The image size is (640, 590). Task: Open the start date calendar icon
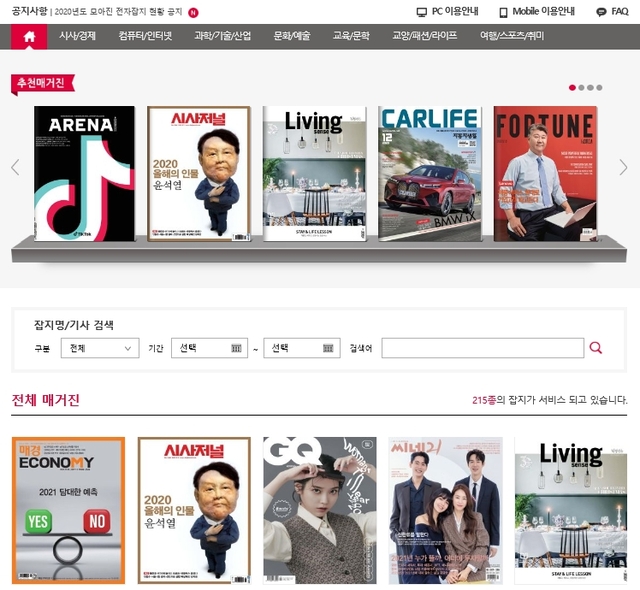point(237,348)
